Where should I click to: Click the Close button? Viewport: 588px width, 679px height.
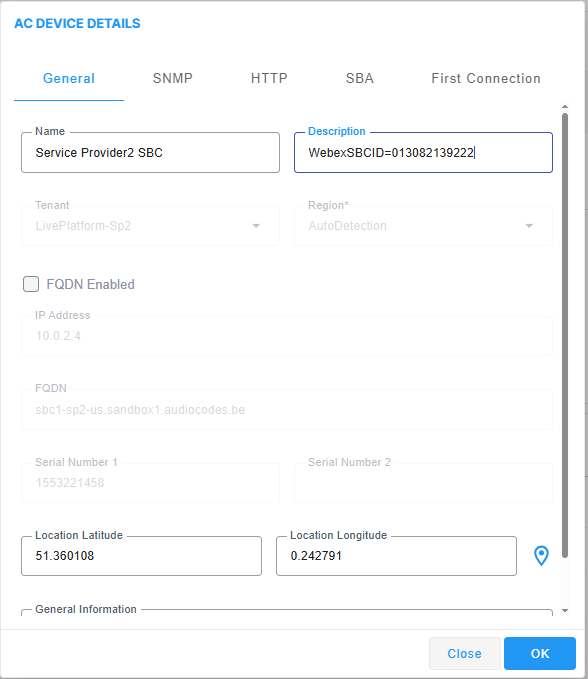(x=465, y=653)
